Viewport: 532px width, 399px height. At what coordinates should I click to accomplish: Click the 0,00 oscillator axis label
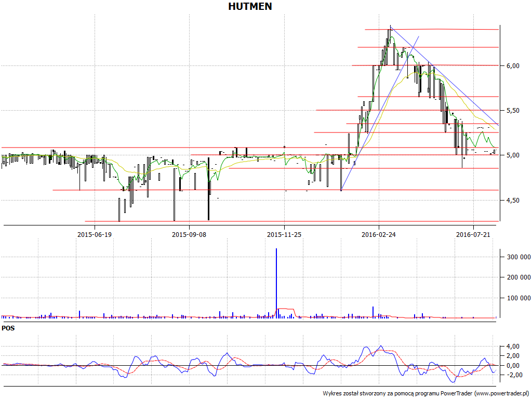pos(513,366)
